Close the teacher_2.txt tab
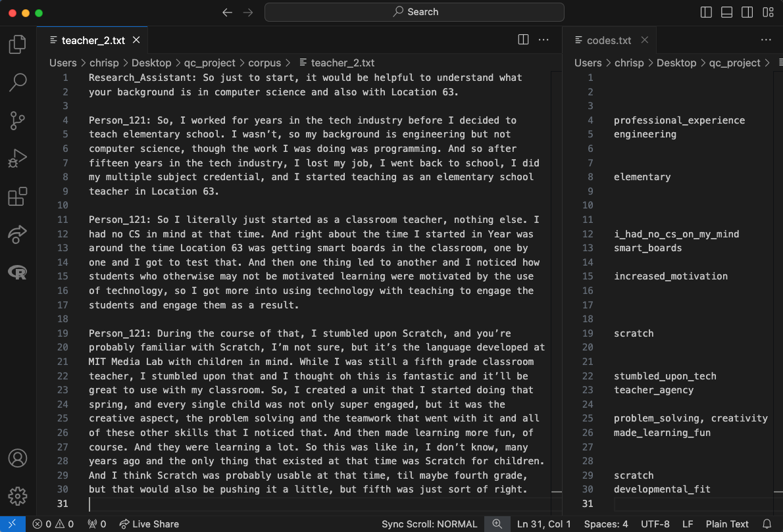The width and height of the screenshot is (783, 532). (136, 40)
